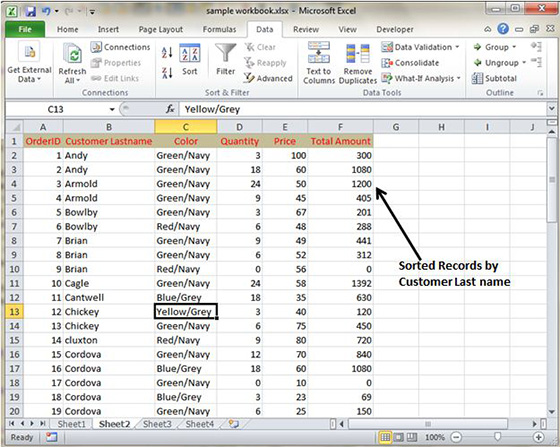Click Consolidate in Data Tools
560x447 pixels.
tap(410, 63)
